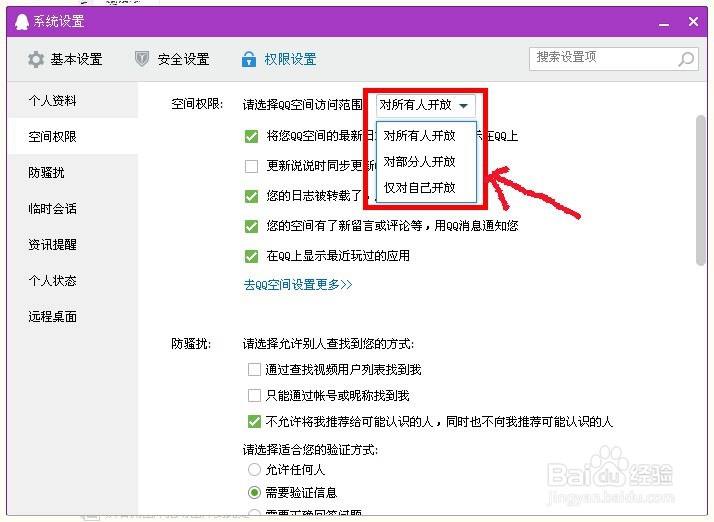
Task: Open 资讯提醒 sidebar item
Action: point(73,245)
